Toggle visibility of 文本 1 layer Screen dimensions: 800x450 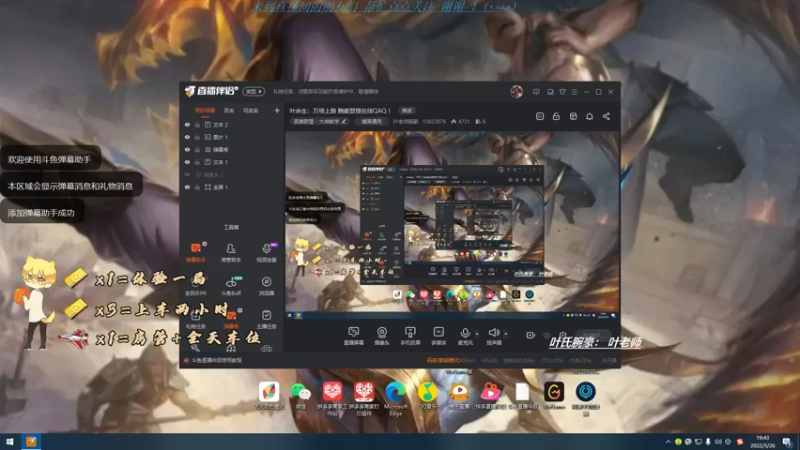pyautogui.click(x=187, y=162)
